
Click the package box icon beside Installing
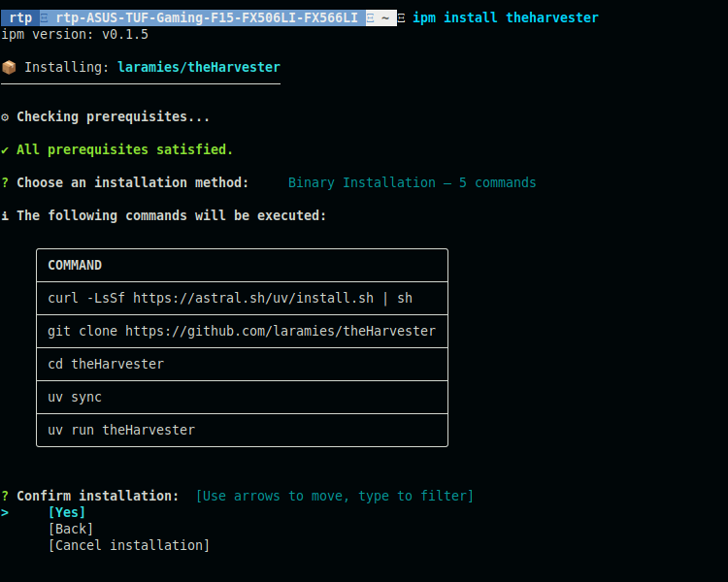point(9,68)
